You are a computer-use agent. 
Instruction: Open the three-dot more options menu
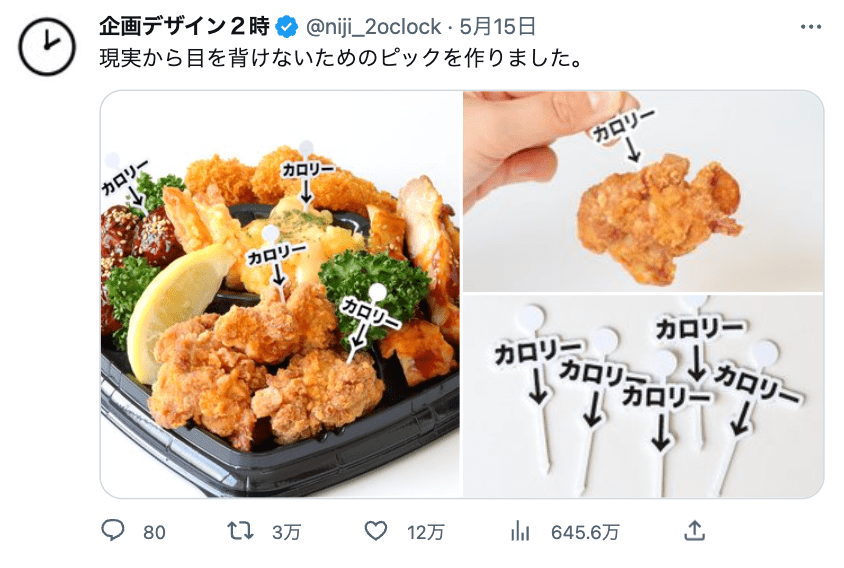811,26
